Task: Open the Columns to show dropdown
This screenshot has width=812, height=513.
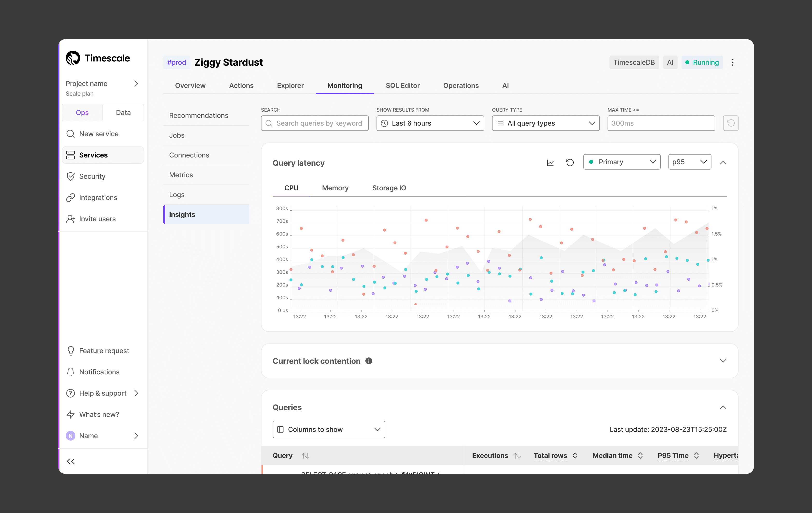Action: pyautogui.click(x=329, y=429)
